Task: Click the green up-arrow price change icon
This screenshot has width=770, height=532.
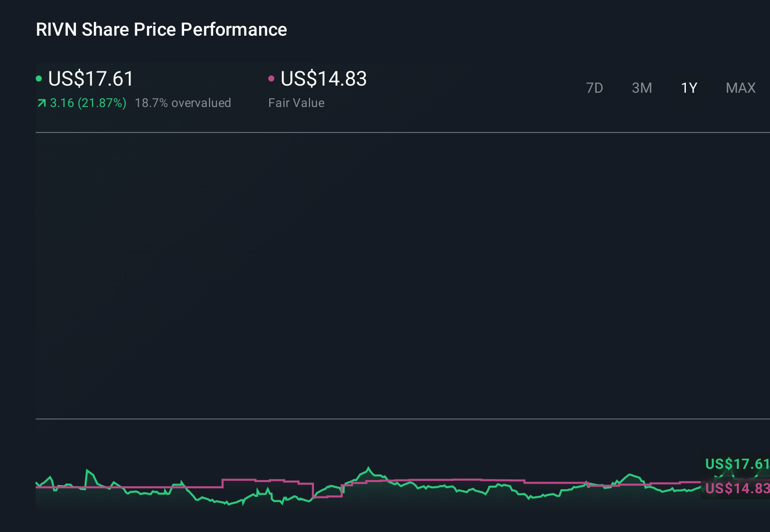Action: tap(41, 103)
